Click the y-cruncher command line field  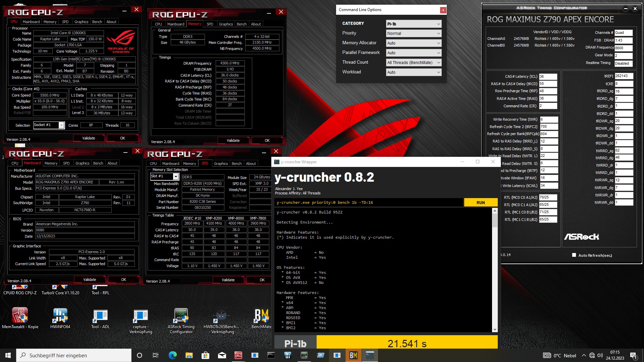369,202
